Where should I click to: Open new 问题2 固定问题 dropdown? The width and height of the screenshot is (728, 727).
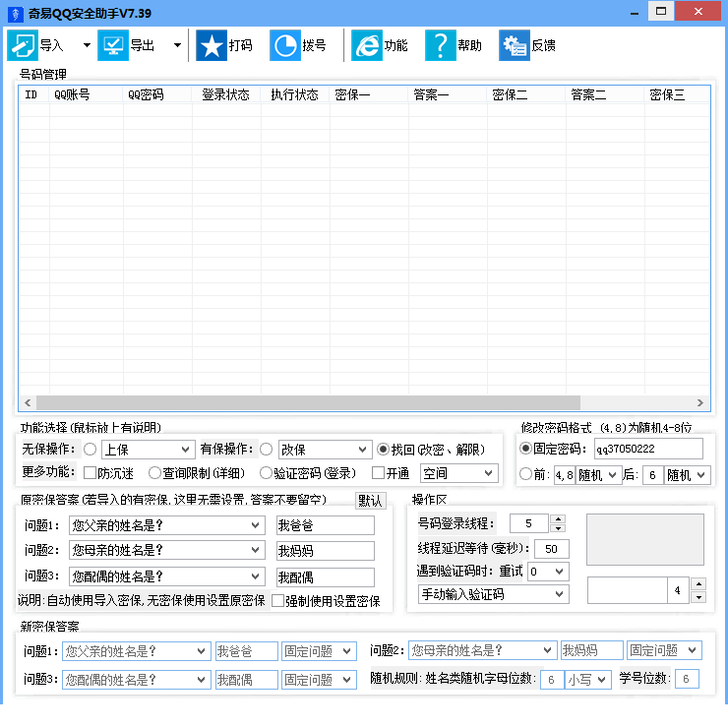(664, 650)
